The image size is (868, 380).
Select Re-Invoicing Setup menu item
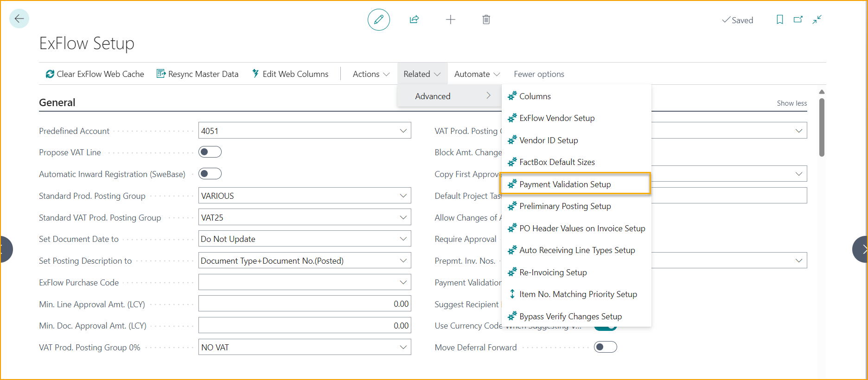pos(576,272)
